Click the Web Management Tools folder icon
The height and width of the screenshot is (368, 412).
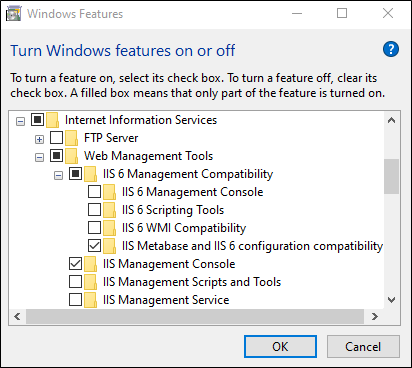tap(71, 156)
